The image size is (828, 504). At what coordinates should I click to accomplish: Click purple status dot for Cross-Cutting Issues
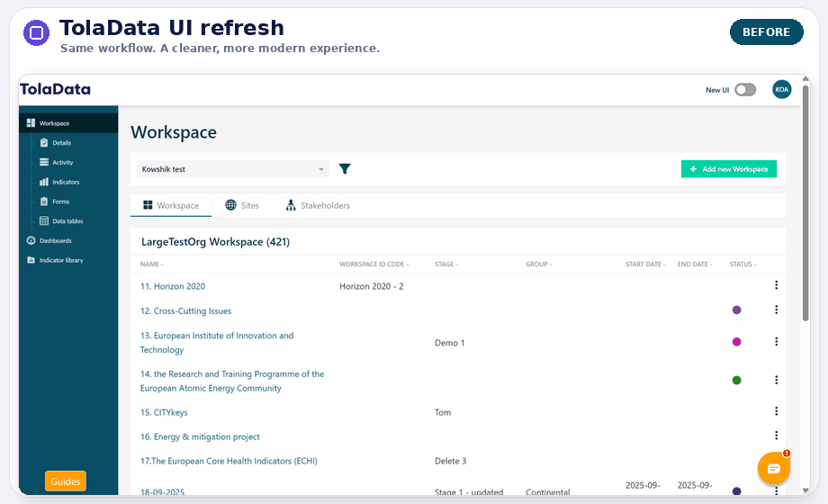pyautogui.click(x=736, y=310)
